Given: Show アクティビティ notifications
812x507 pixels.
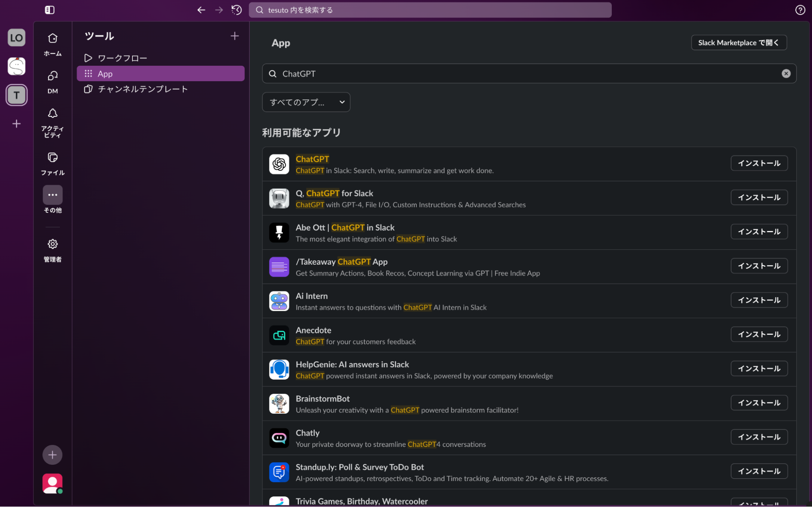Looking at the screenshot, I should coord(52,113).
